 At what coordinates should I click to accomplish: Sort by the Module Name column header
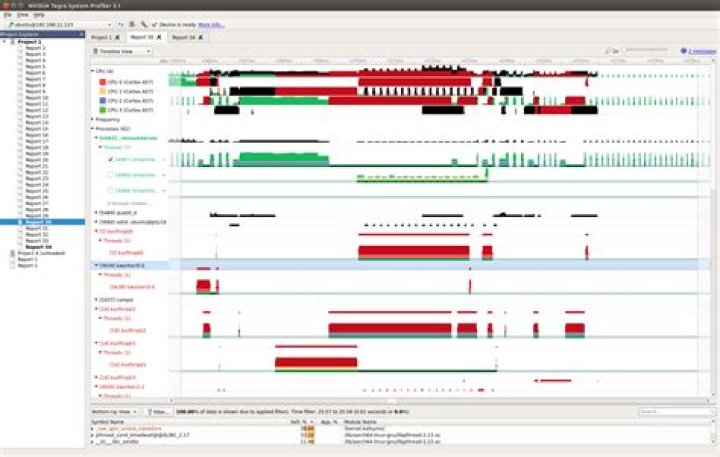[360, 422]
